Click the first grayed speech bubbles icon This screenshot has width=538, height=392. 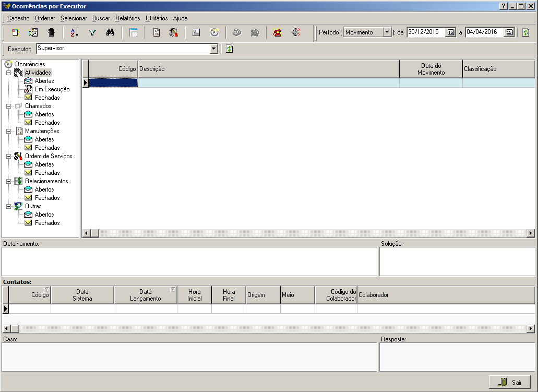[237, 32]
